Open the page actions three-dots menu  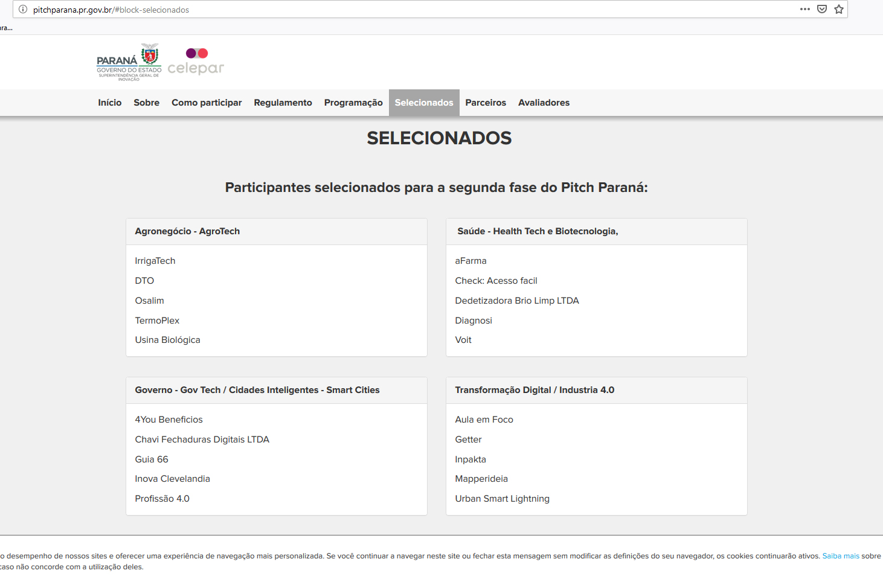[804, 9]
